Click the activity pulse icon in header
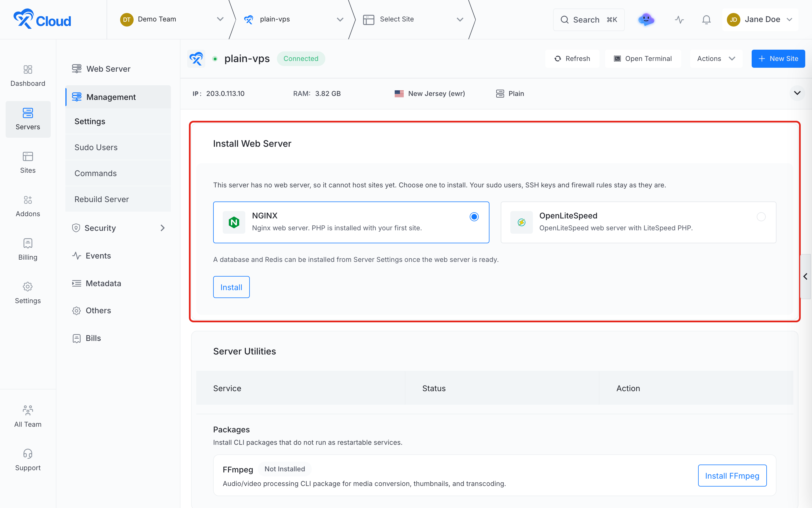812x508 pixels. 679,19
